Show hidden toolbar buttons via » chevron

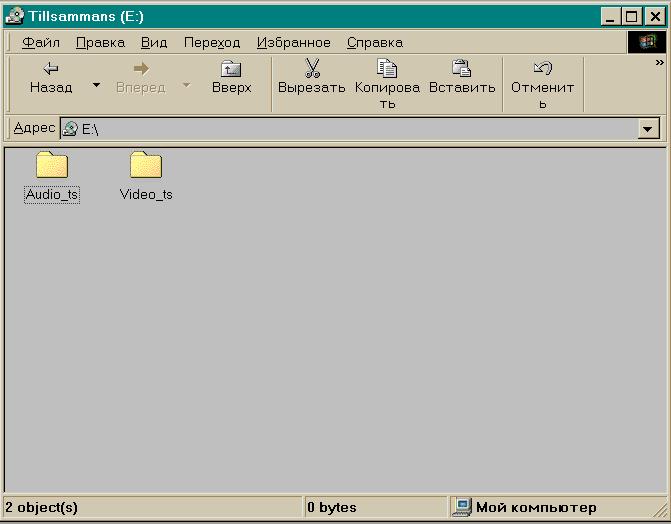pos(660,63)
